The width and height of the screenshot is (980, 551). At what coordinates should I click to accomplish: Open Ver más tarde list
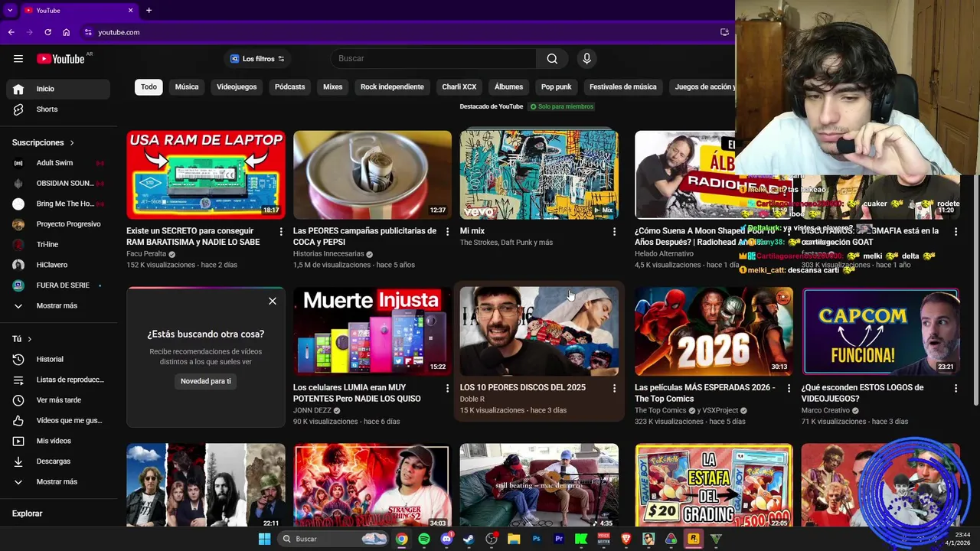coord(58,400)
